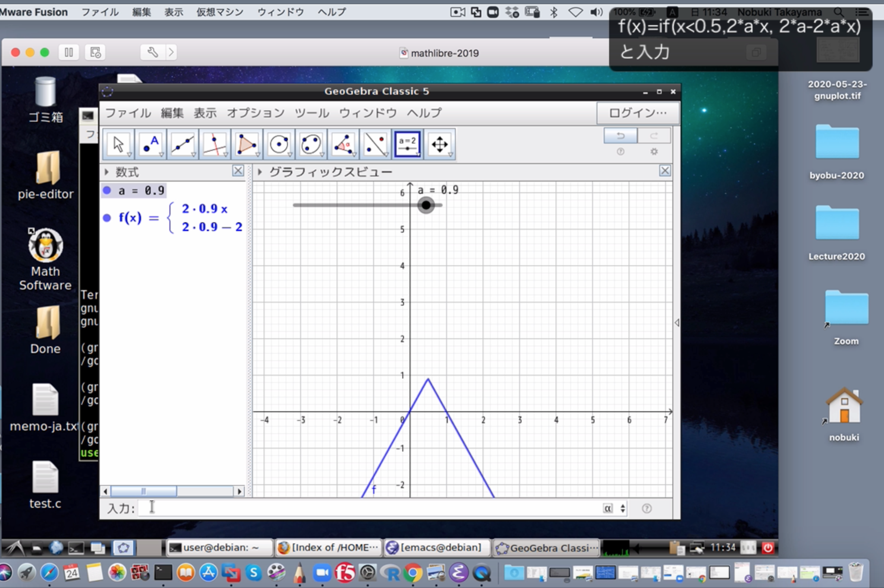Click in the 入力 input field

click(369, 508)
